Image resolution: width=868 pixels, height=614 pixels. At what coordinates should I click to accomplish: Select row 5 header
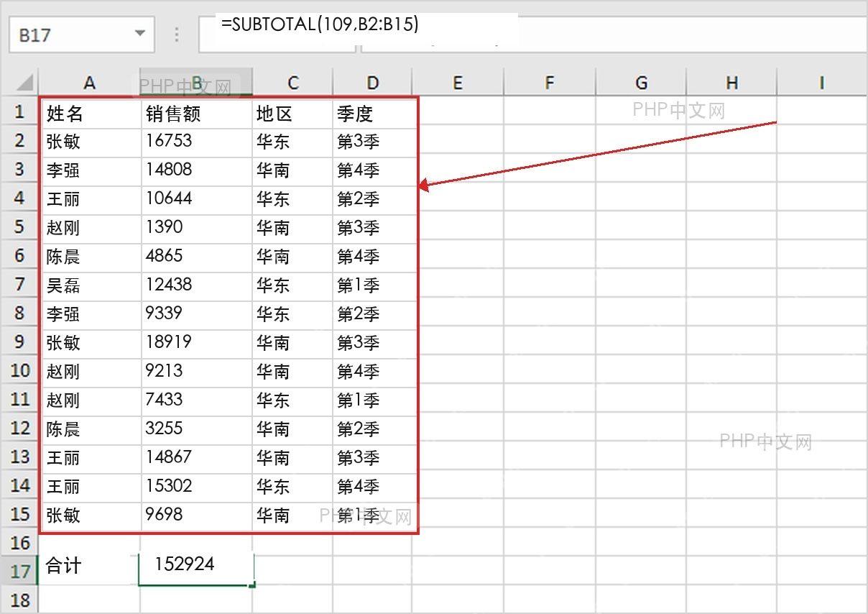click(19, 227)
